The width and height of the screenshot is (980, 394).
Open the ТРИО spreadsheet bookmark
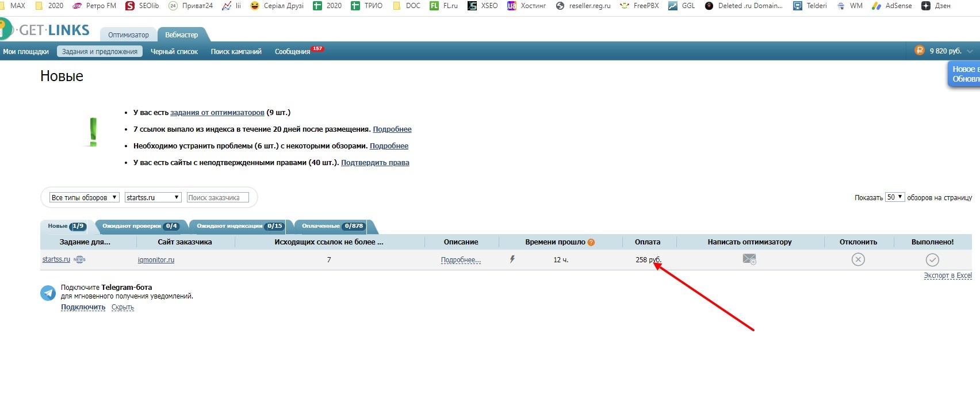(366, 6)
